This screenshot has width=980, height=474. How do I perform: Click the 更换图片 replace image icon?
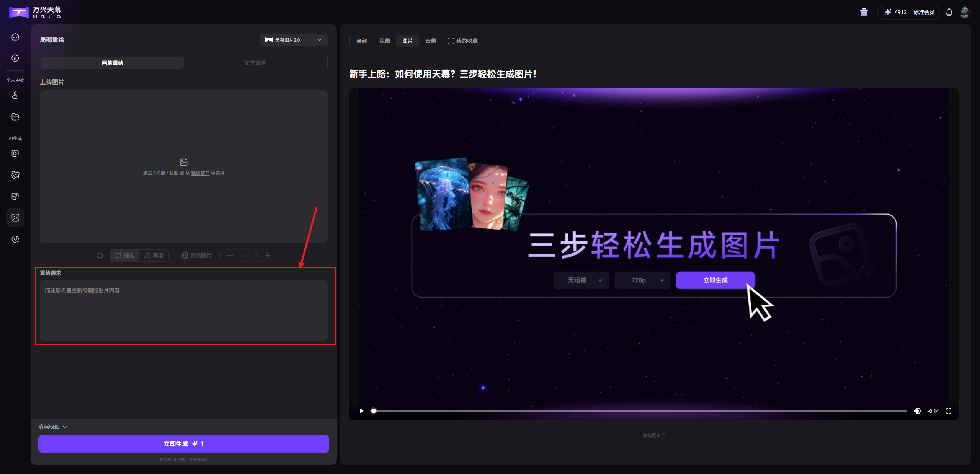197,255
